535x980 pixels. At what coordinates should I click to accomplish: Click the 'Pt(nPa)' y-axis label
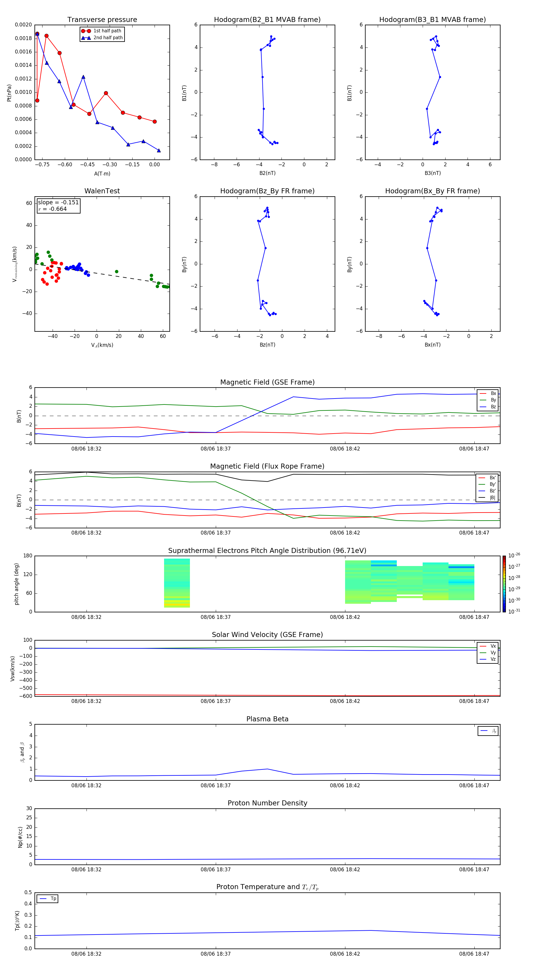click(9, 93)
